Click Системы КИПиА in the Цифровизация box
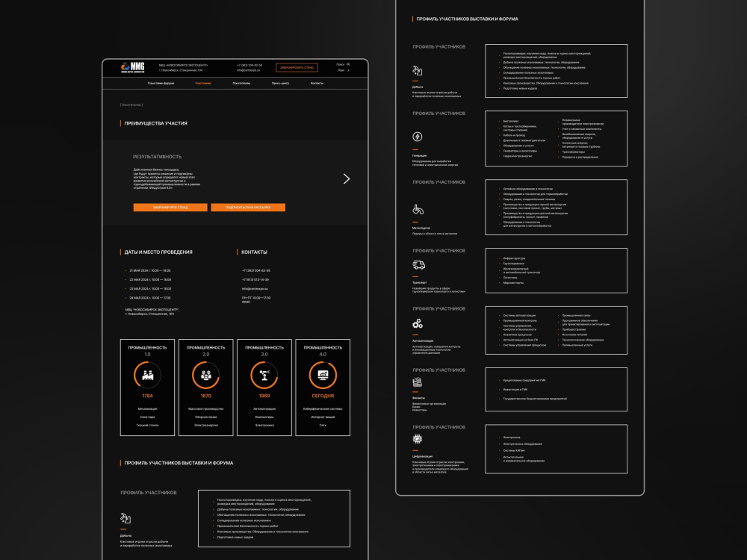This screenshot has height=560, width=747. tap(514, 450)
